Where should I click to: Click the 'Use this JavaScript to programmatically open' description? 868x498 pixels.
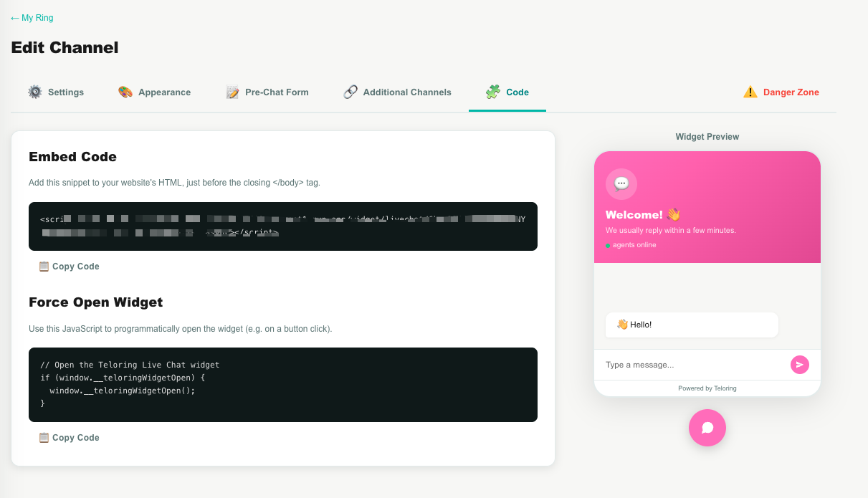tap(181, 329)
